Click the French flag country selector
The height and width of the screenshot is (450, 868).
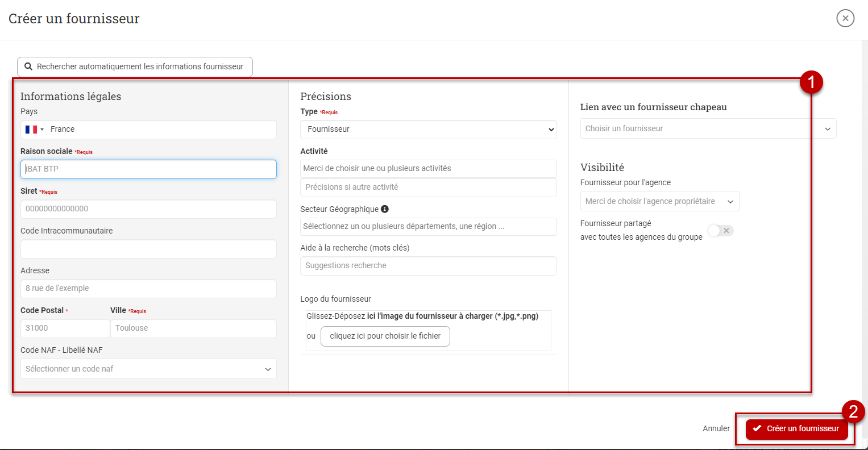(34, 130)
